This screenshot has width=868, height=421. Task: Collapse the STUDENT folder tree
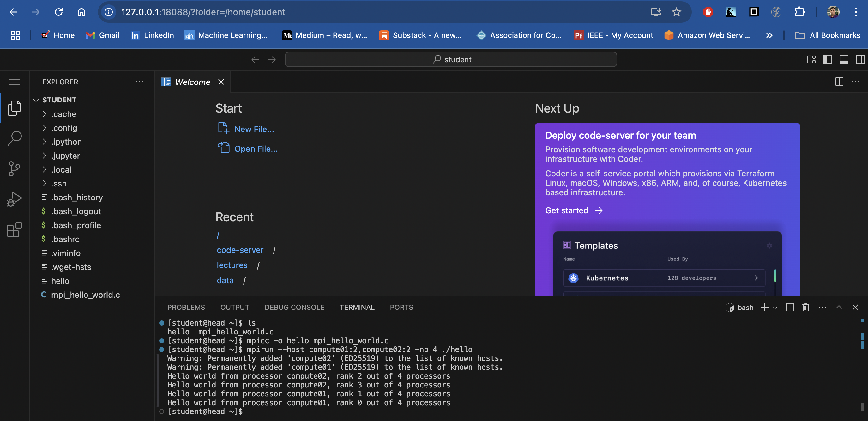tap(36, 100)
